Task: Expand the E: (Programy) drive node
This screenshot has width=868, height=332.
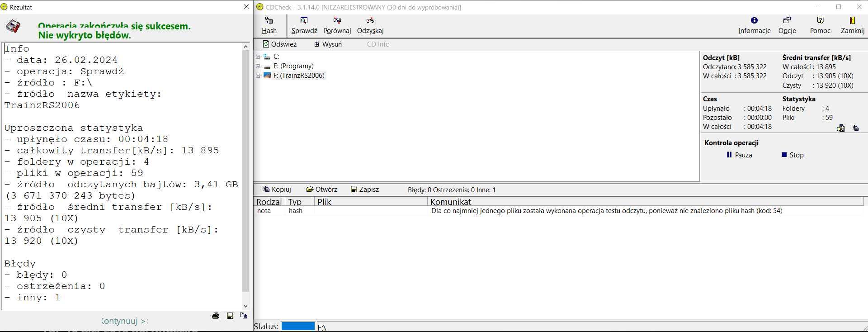Action: pyautogui.click(x=258, y=66)
